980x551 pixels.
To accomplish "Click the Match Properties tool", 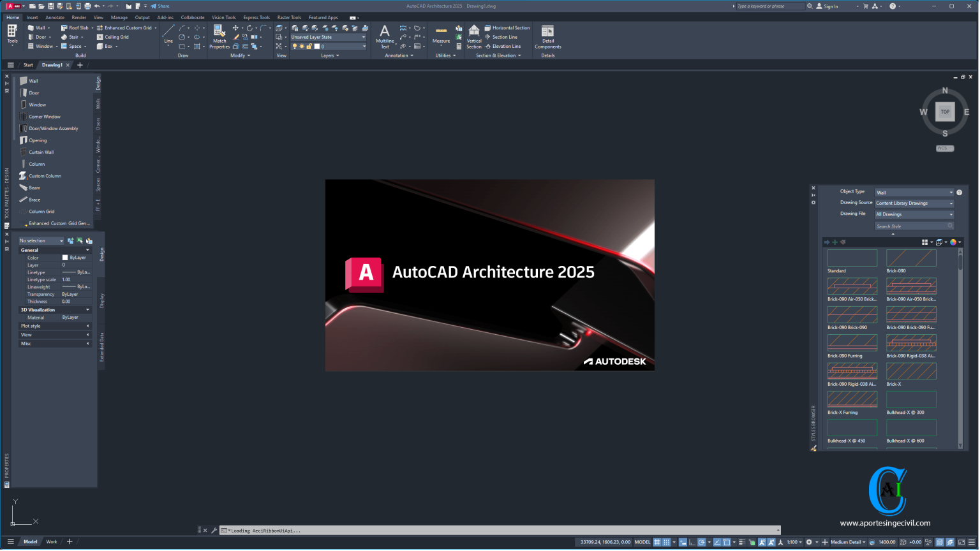I will pos(219,33).
